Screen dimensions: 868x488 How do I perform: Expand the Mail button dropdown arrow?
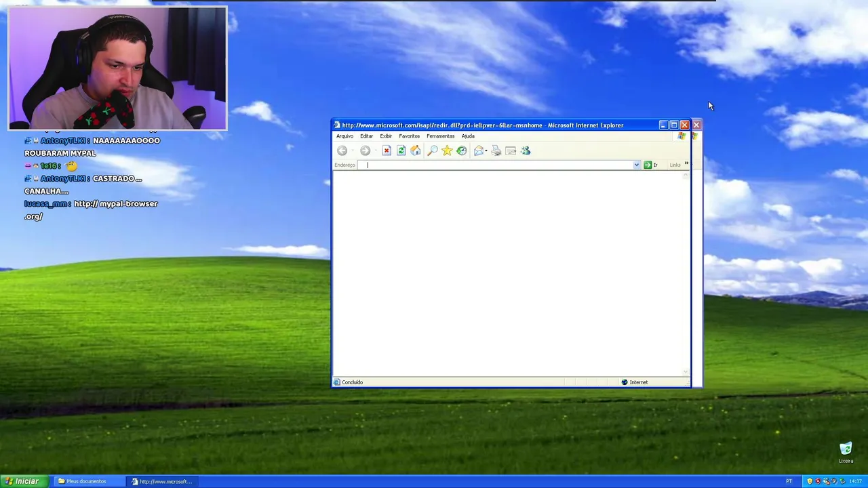[486, 150]
